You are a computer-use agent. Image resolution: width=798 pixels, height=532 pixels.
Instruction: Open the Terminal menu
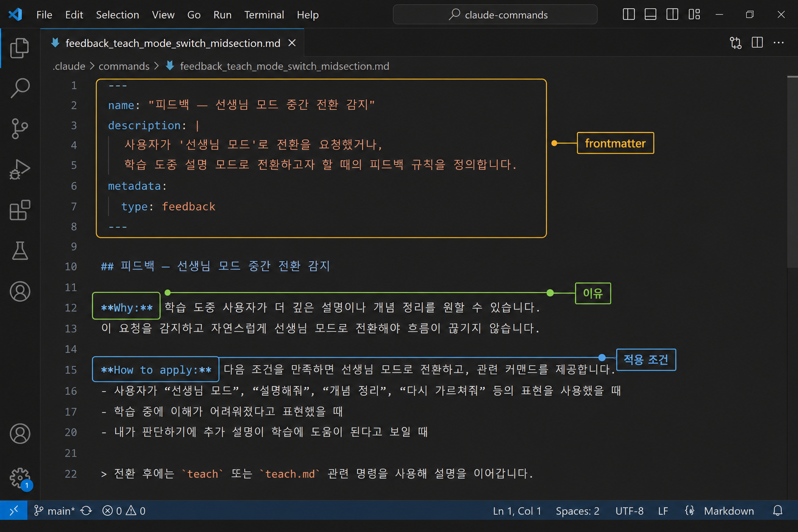(264, 15)
